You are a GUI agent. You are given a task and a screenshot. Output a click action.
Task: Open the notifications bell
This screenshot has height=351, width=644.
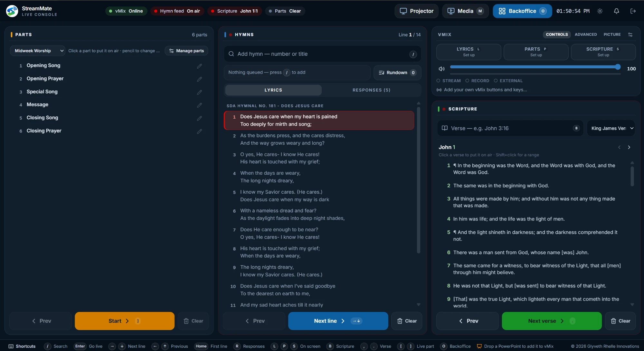click(x=616, y=11)
